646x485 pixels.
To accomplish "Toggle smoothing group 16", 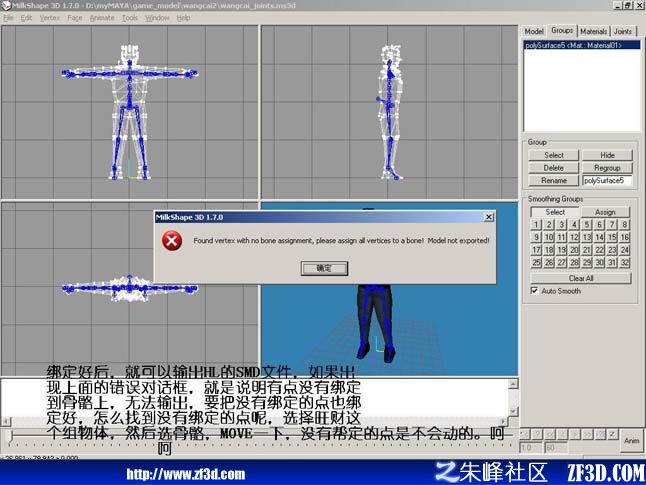I will tap(625, 237).
